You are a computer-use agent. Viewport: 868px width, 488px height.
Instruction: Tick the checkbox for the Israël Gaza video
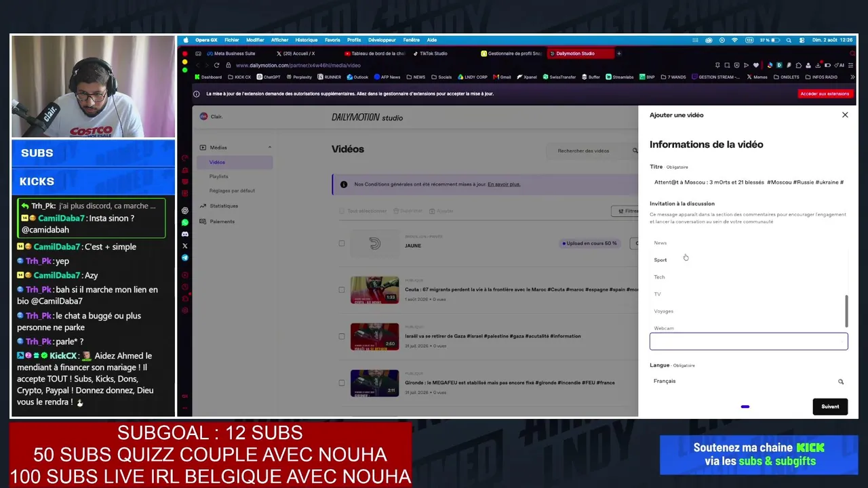coord(342,336)
